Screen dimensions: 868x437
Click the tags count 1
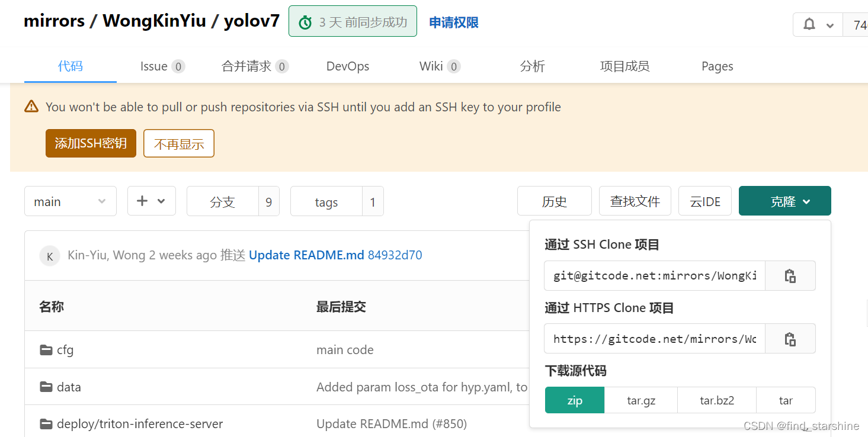click(x=373, y=201)
